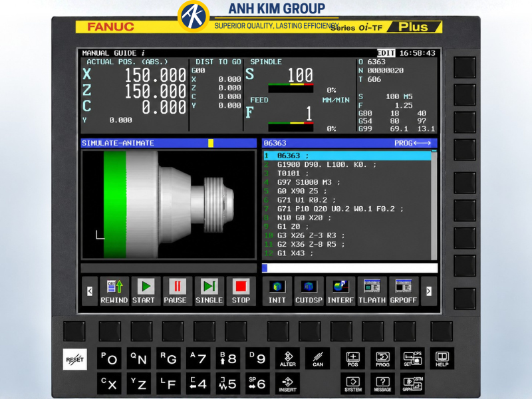Click the INIT soft key

277,291
